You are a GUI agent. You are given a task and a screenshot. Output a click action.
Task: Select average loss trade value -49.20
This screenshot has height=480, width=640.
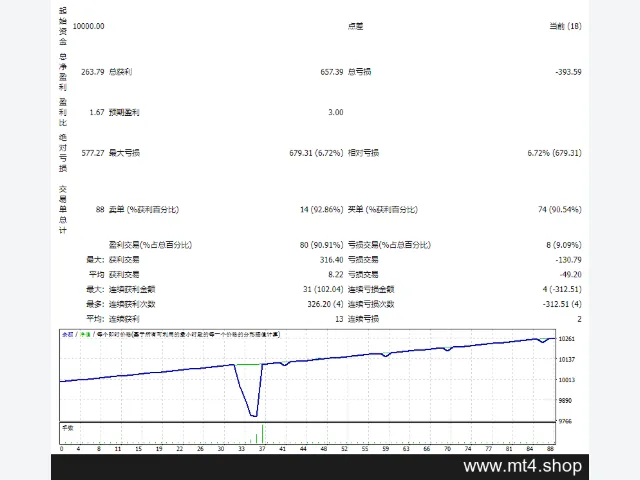[570, 274]
